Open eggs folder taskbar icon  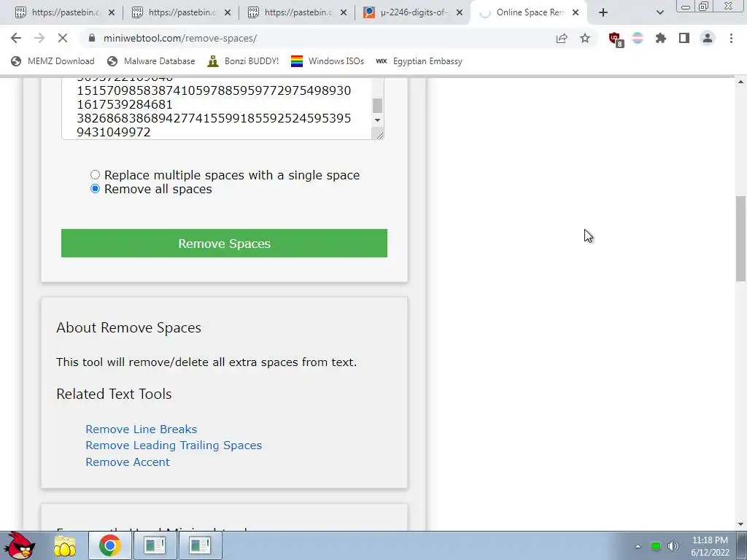click(x=65, y=545)
